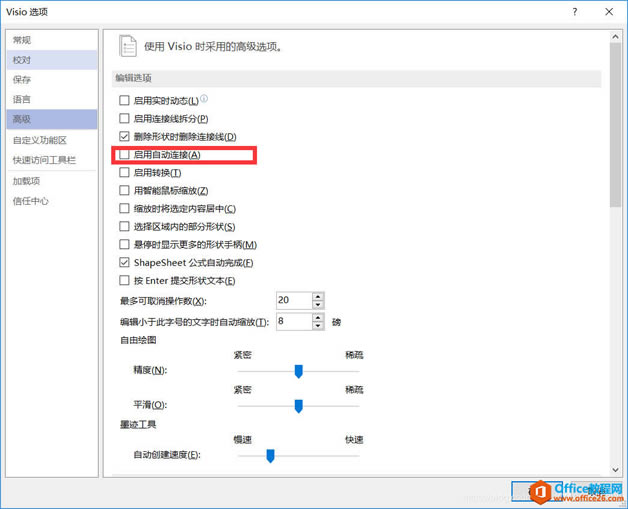
Task: Check 启用连接线拆分(P) option
Action: [124, 119]
